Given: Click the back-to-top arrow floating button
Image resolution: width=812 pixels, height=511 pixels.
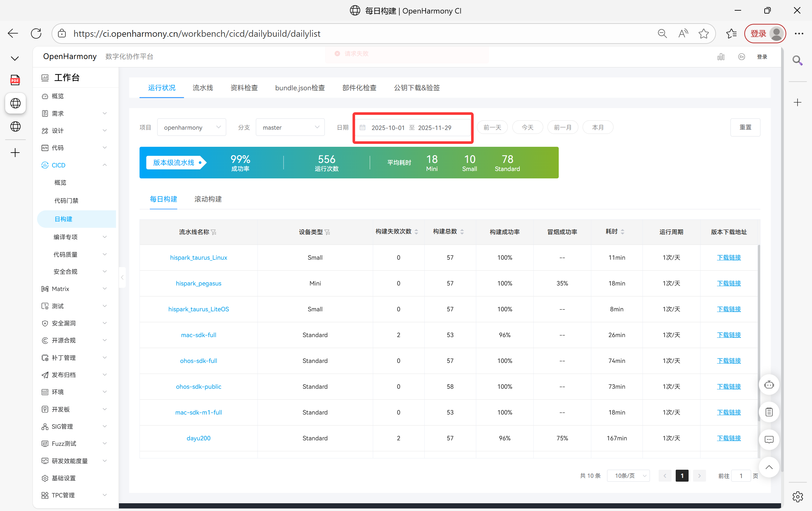Looking at the screenshot, I should (x=768, y=467).
